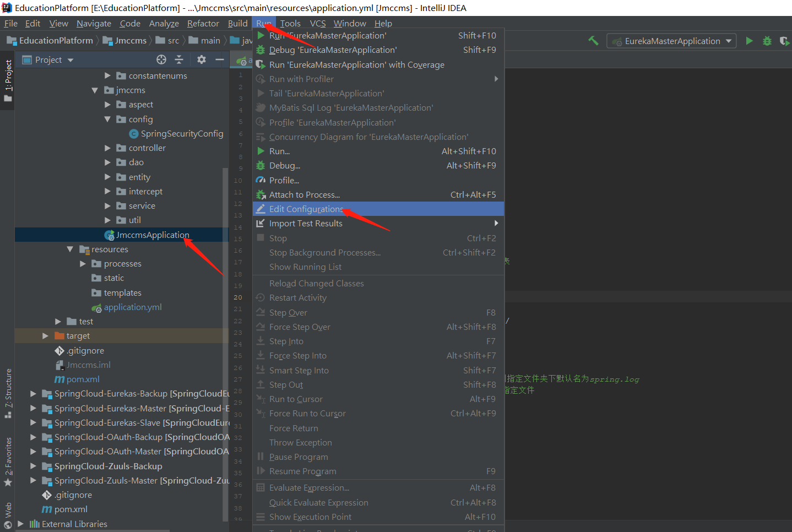This screenshot has height=532, width=792.
Task: Collapse the config package
Action: (107, 119)
